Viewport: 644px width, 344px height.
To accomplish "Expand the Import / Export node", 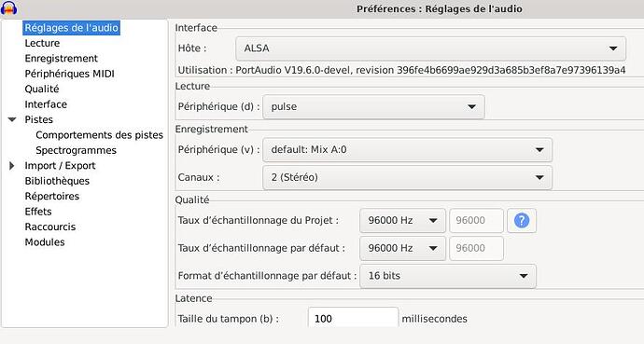I will coord(11,166).
